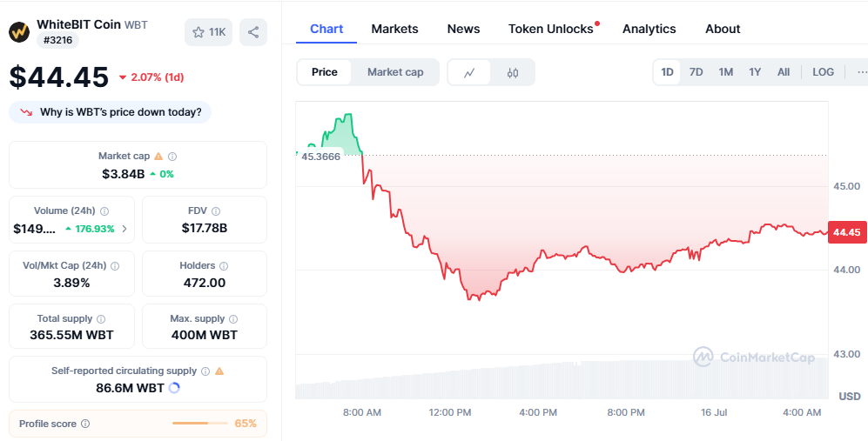Open the Token Unlocks tab

tap(550, 29)
